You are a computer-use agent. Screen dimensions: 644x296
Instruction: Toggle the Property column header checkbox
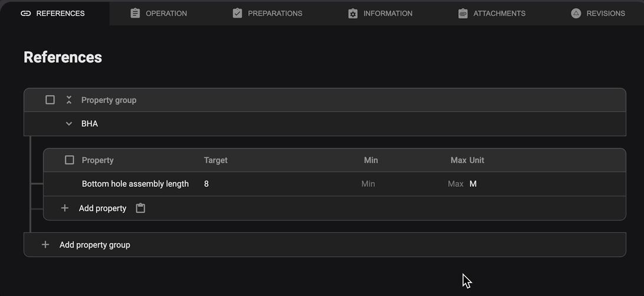(x=70, y=160)
